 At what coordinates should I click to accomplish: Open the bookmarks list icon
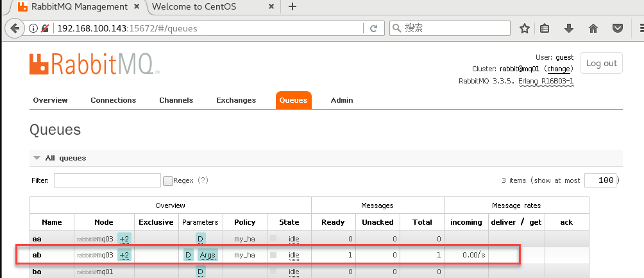[x=545, y=28]
